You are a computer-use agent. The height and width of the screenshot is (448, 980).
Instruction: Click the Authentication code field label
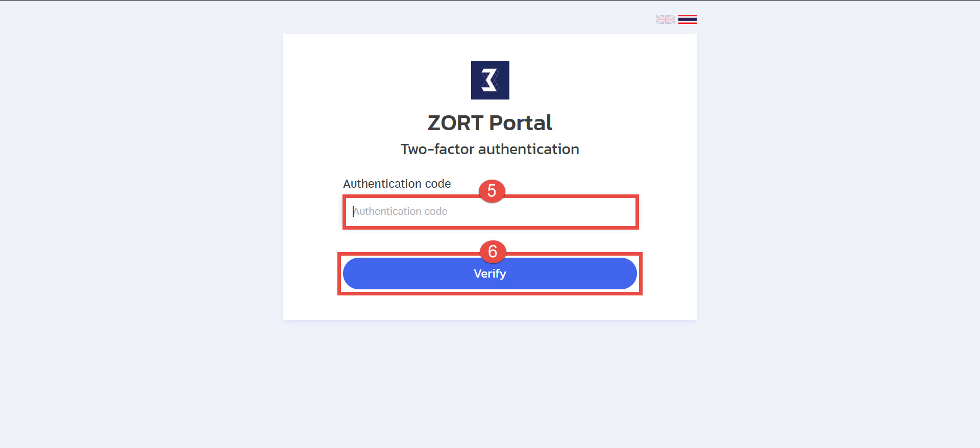[x=397, y=184]
